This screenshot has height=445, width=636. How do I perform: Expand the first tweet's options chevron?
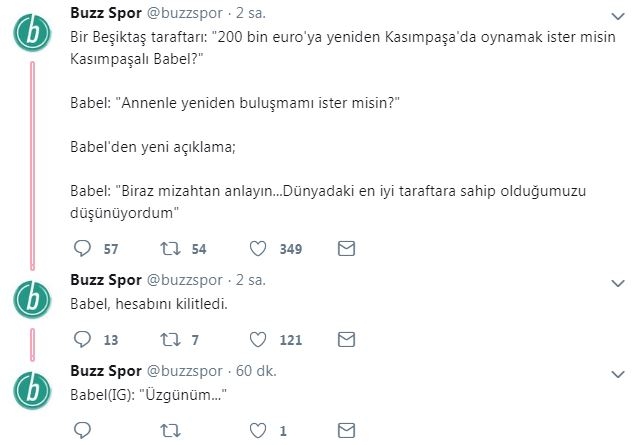pos(620,14)
